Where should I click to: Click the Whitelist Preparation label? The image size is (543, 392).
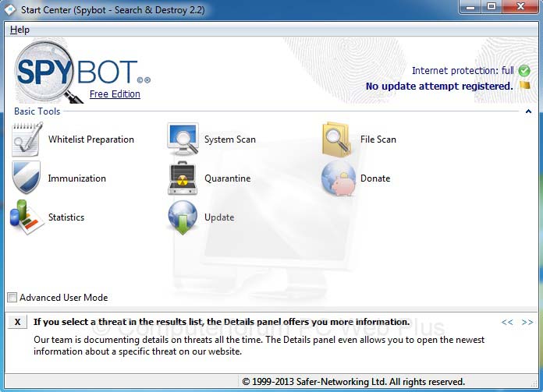coord(91,139)
